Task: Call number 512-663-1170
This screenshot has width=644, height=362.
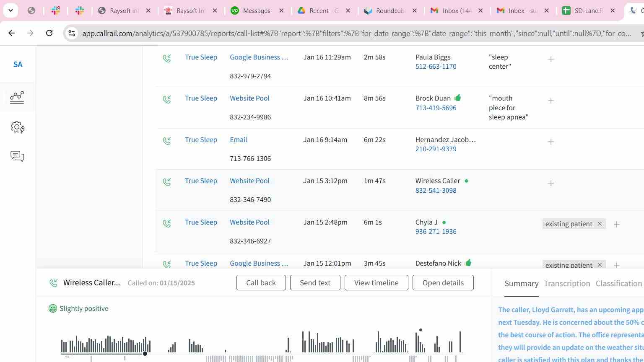Action: click(436, 67)
